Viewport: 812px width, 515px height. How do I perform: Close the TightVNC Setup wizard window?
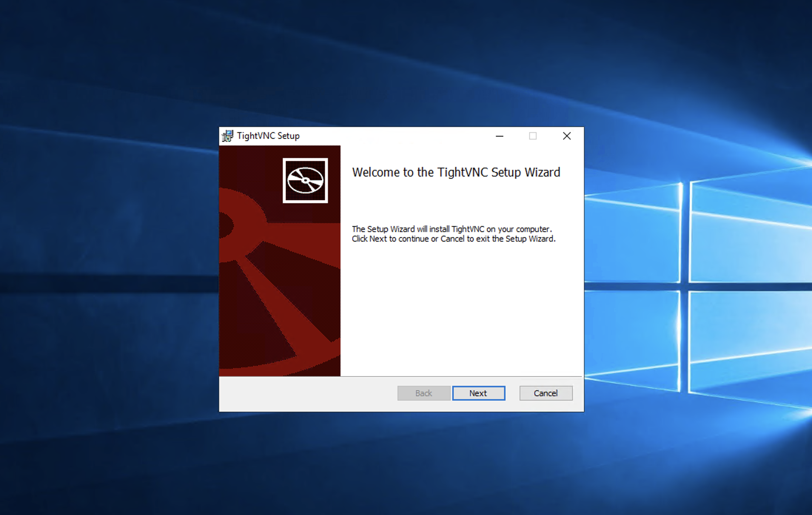pos(566,136)
